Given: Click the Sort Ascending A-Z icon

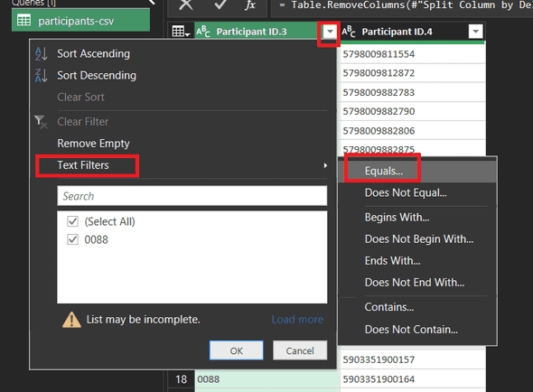Looking at the screenshot, I should [x=41, y=53].
